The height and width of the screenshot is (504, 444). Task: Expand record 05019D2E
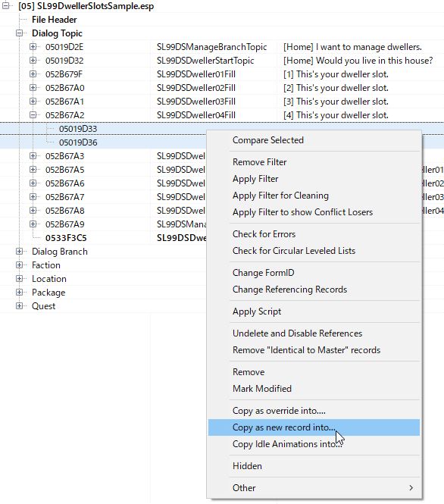click(x=33, y=46)
